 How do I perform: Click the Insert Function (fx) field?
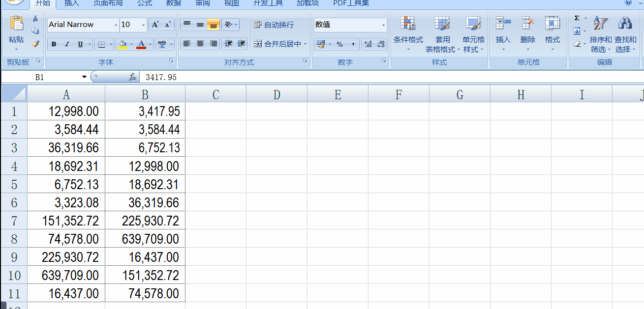coord(131,77)
